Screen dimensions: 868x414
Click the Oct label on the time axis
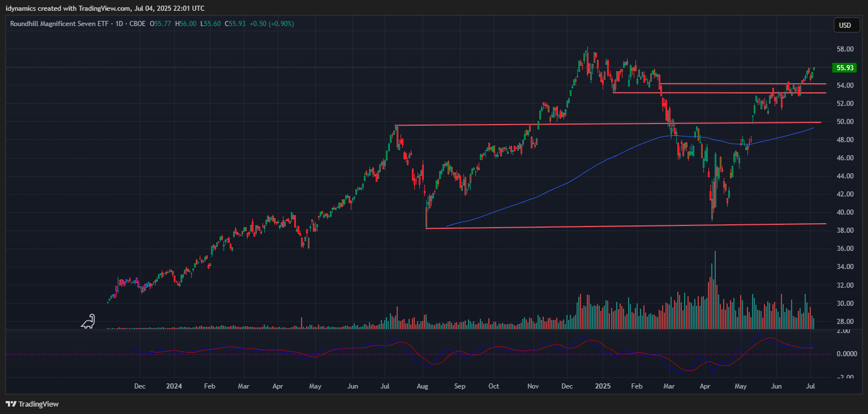494,386
